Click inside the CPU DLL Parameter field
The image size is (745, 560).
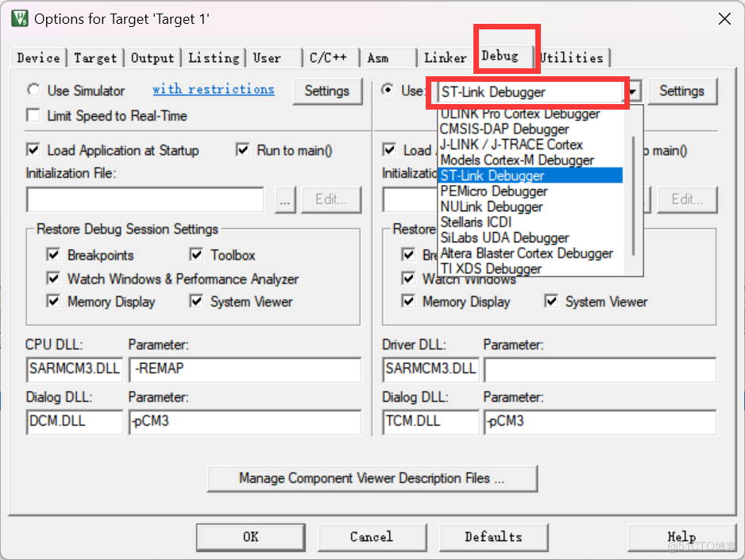coord(245,370)
